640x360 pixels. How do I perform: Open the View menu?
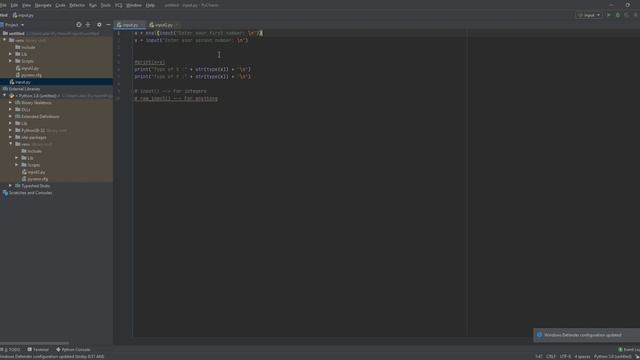point(27,5)
